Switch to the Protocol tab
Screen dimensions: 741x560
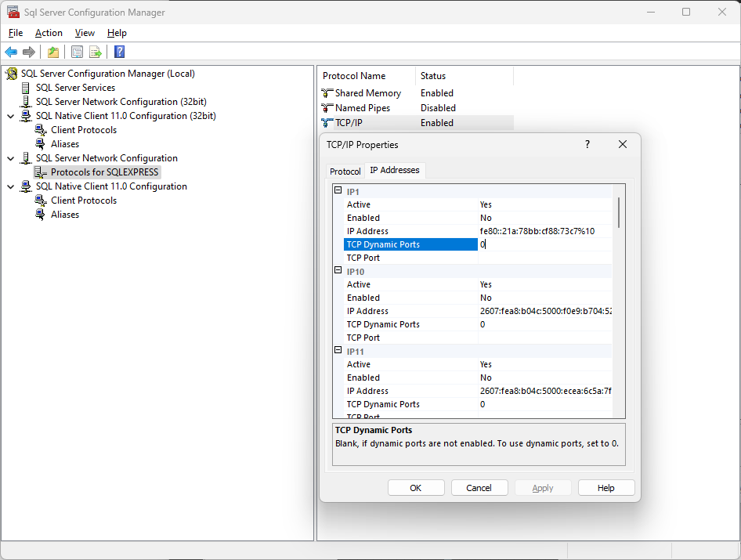345,171
